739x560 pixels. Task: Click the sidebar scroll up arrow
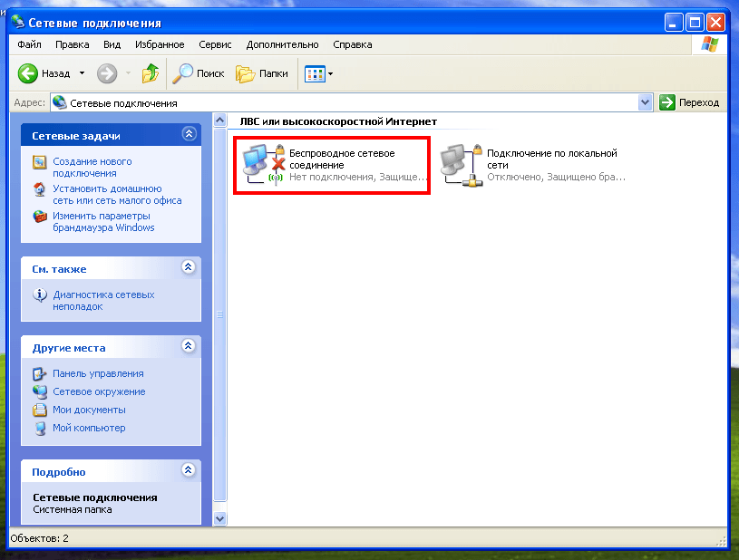(x=219, y=121)
